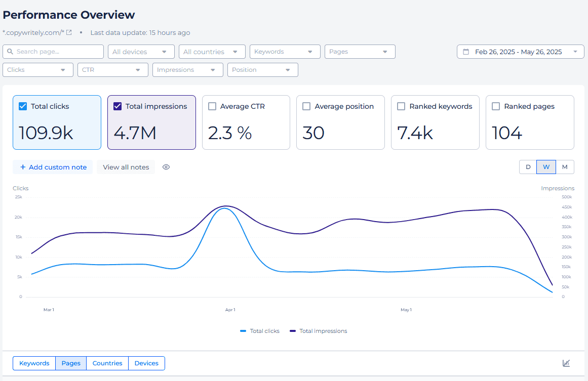Click Add custom note
The image size is (588, 381).
pyautogui.click(x=52, y=166)
